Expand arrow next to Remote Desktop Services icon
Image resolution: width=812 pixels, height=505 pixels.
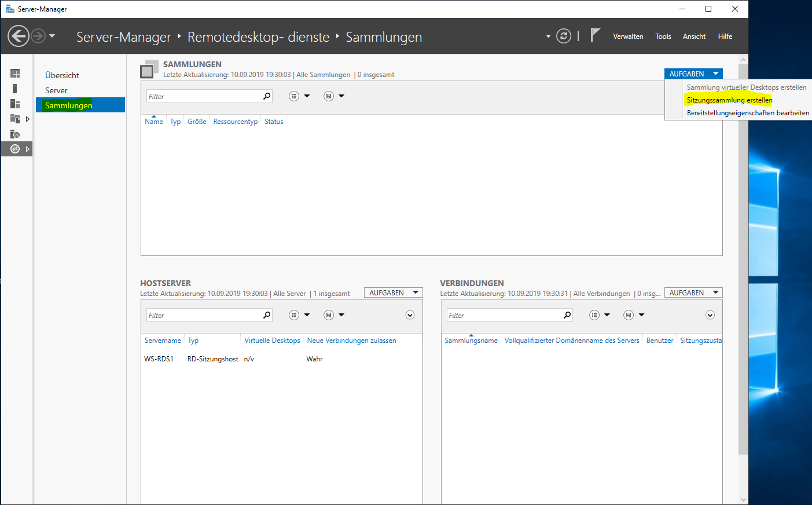27,149
